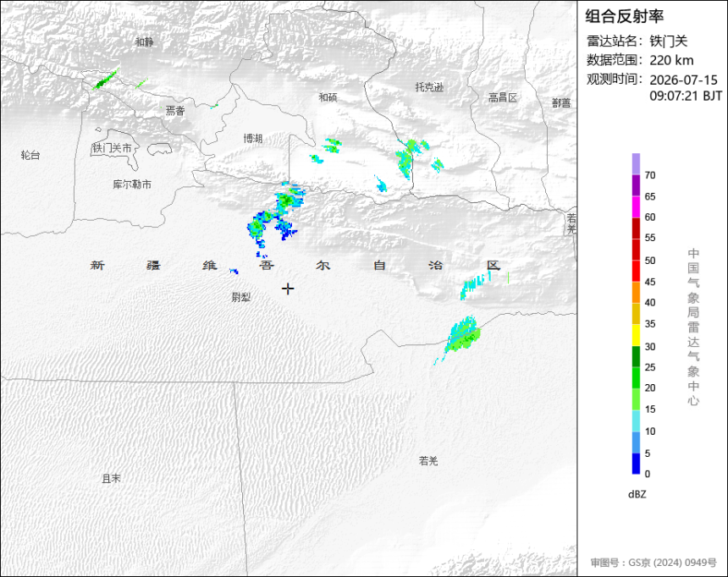Click the purple 70 dBZ legend swatch
The width and height of the screenshot is (728, 577).
tap(636, 164)
